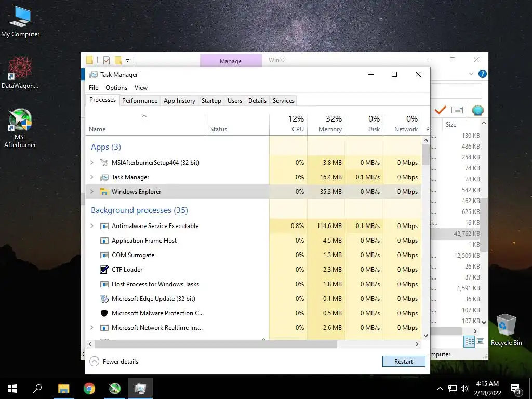This screenshot has width=532, height=399.
Task: Click the Task Manager process icon
Action: (x=104, y=177)
